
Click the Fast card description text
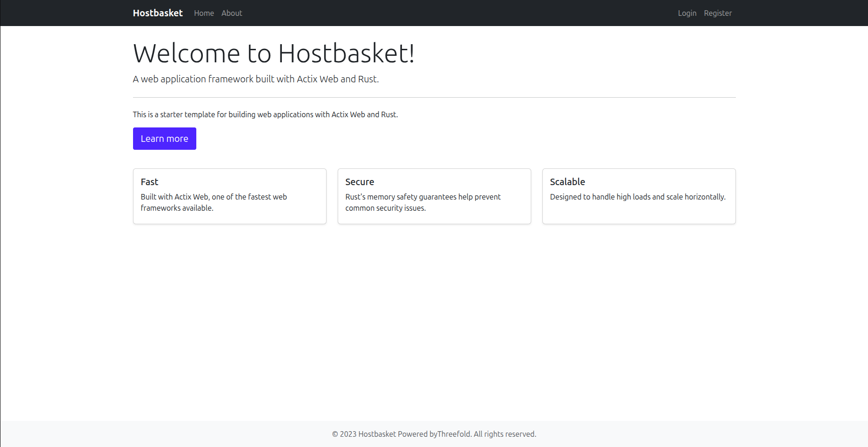[214, 202]
